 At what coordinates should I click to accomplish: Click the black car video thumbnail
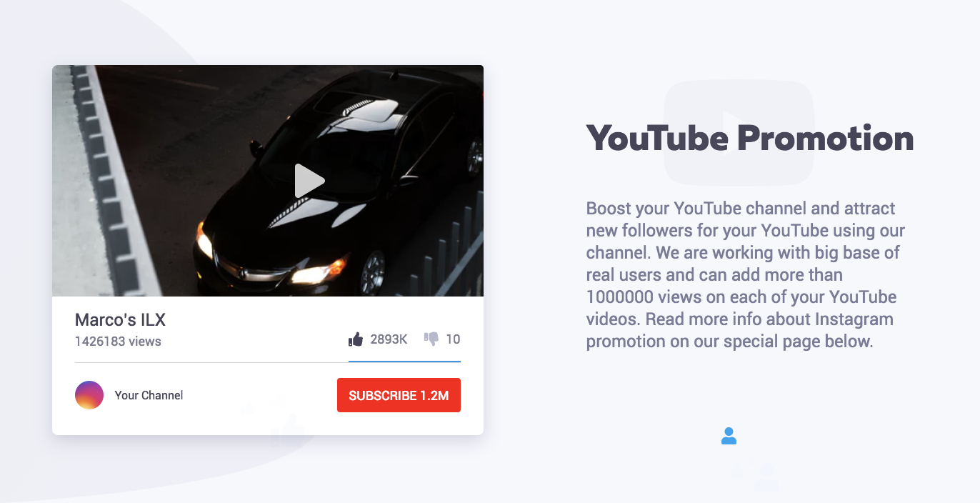coord(268,181)
